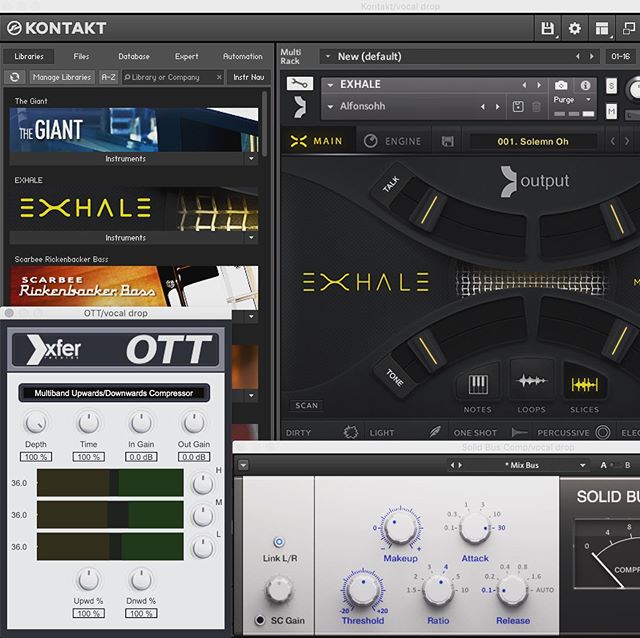
Task: Click the Output logo under the wrench icon
Action: (300, 107)
